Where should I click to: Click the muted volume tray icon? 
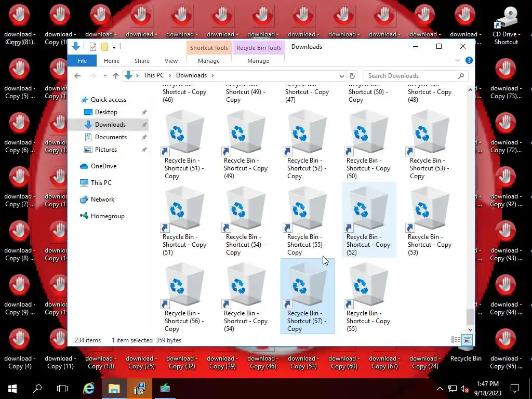pos(464,389)
